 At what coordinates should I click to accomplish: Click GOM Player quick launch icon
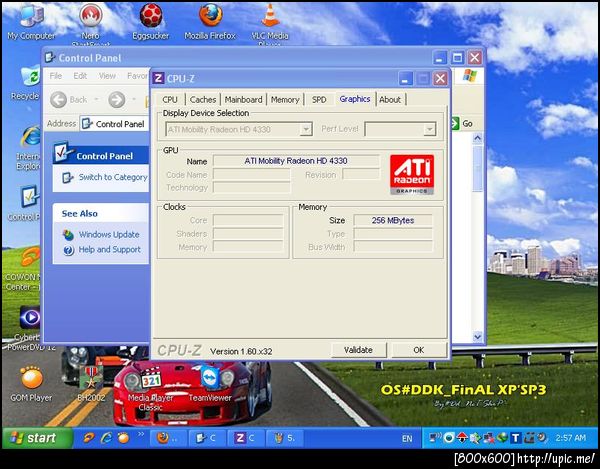coord(124,438)
